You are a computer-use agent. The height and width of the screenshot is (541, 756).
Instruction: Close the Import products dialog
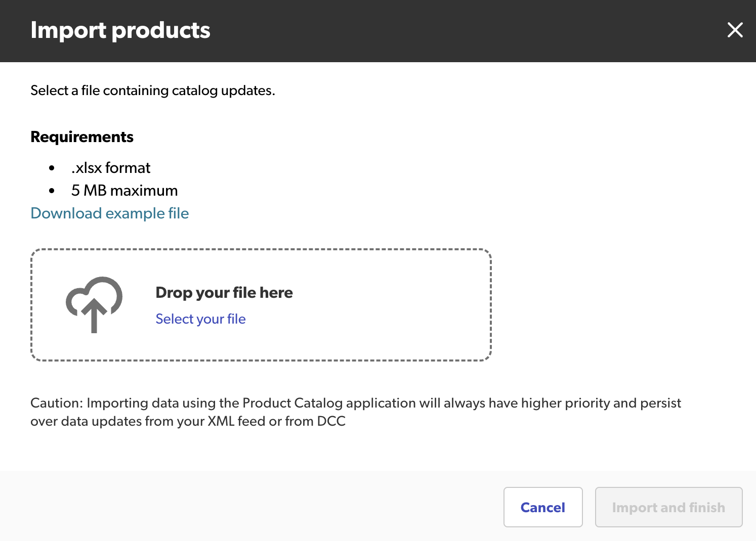(735, 30)
